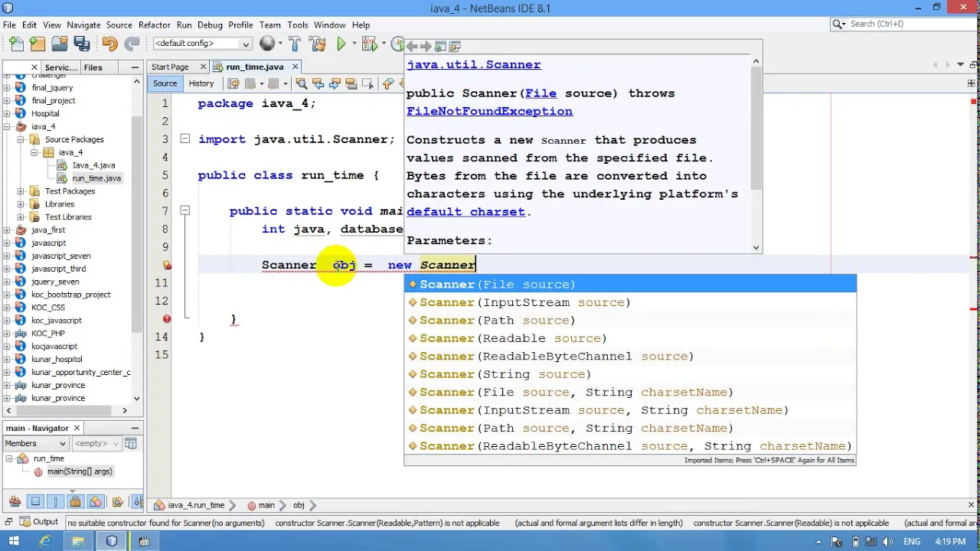Toggle Highlight Search in editor toolbar
Viewport: 980px width, 551px height.
tap(351, 83)
